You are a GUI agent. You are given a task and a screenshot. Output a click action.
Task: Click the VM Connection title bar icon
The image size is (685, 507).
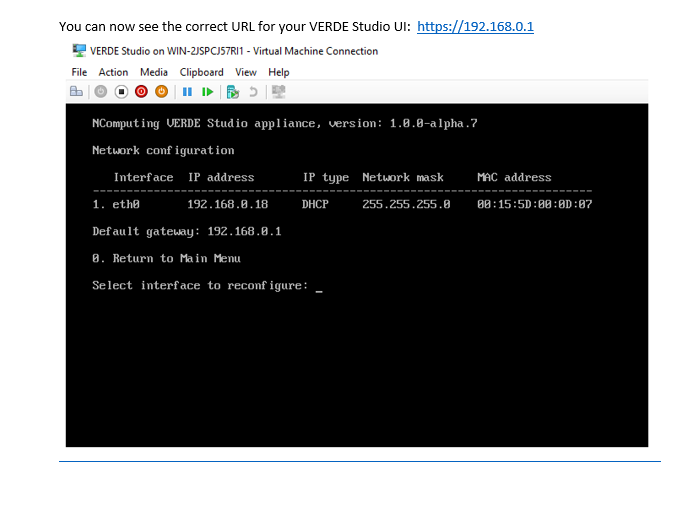click(79, 51)
